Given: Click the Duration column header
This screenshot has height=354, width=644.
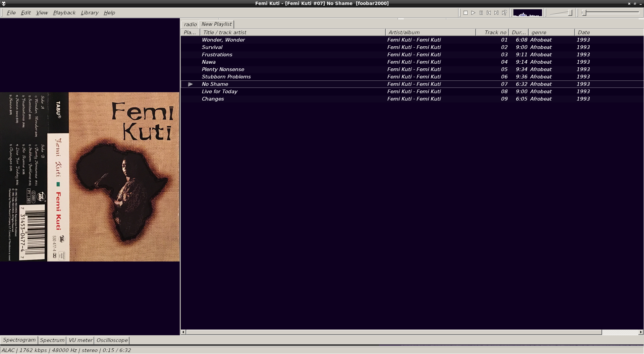Looking at the screenshot, I should pyautogui.click(x=519, y=33).
